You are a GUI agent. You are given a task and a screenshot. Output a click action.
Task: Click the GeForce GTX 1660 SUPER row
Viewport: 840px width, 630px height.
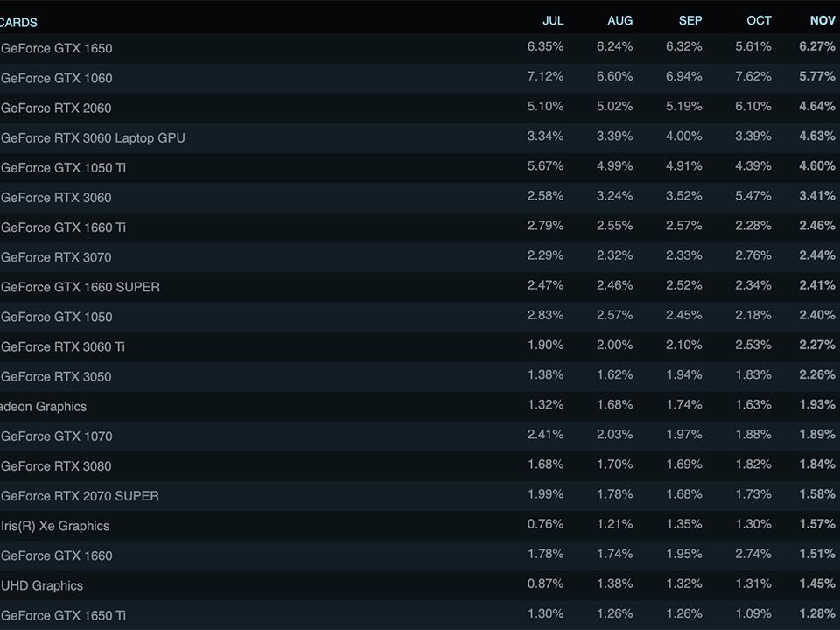pyautogui.click(x=80, y=287)
